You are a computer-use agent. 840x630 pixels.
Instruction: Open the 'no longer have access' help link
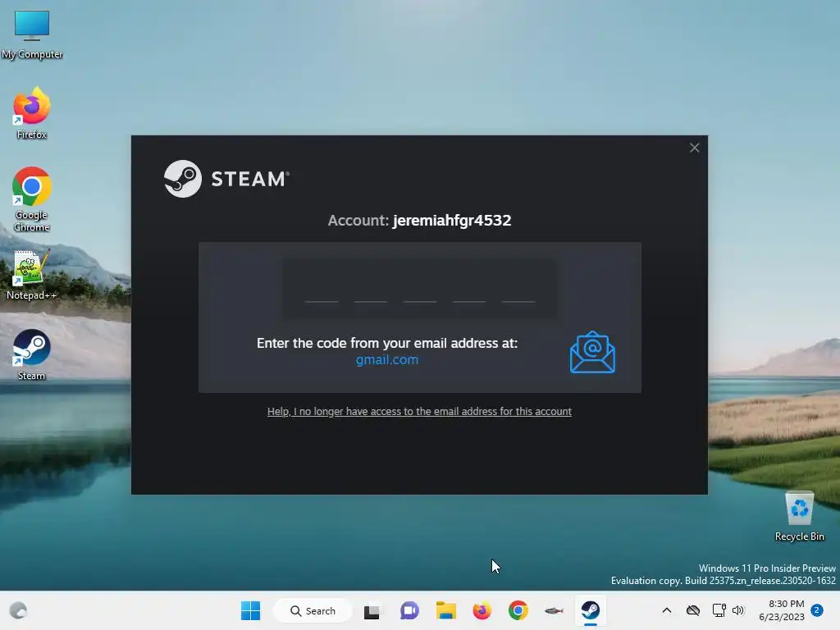coord(419,412)
